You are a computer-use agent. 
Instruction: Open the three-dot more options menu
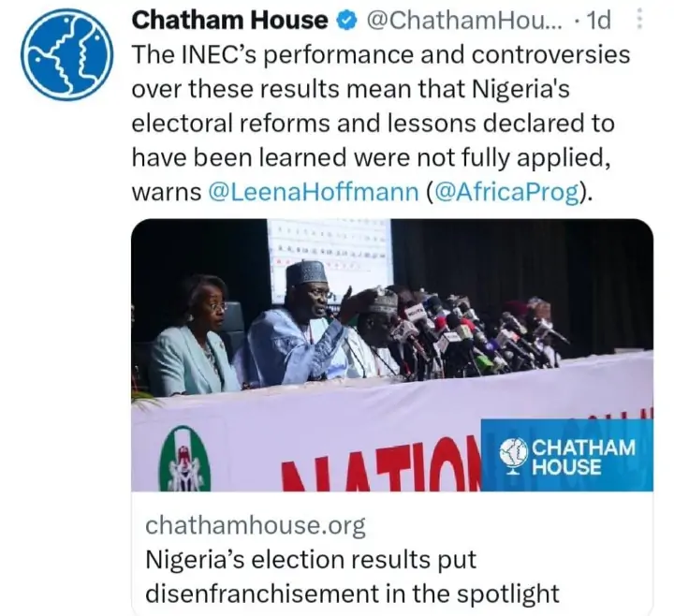639,20
